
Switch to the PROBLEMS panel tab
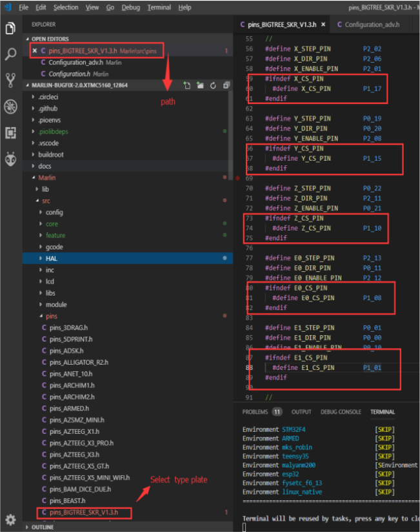pos(256,412)
